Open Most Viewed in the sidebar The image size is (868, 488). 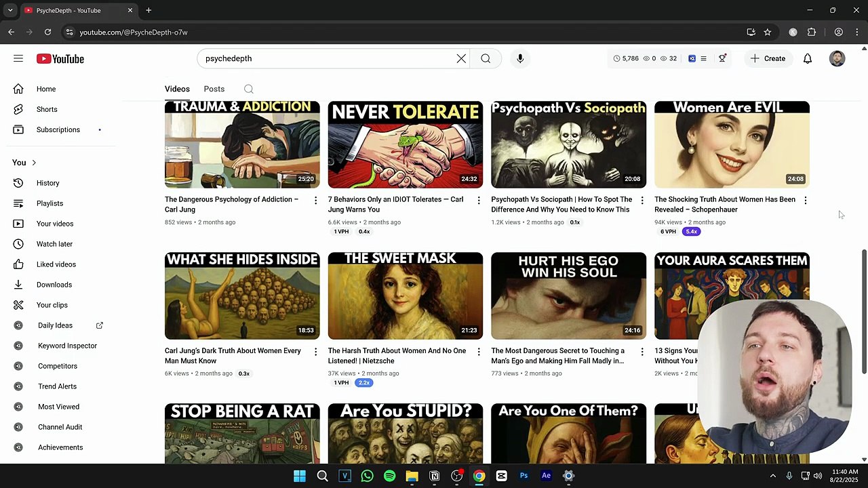pos(60,407)
